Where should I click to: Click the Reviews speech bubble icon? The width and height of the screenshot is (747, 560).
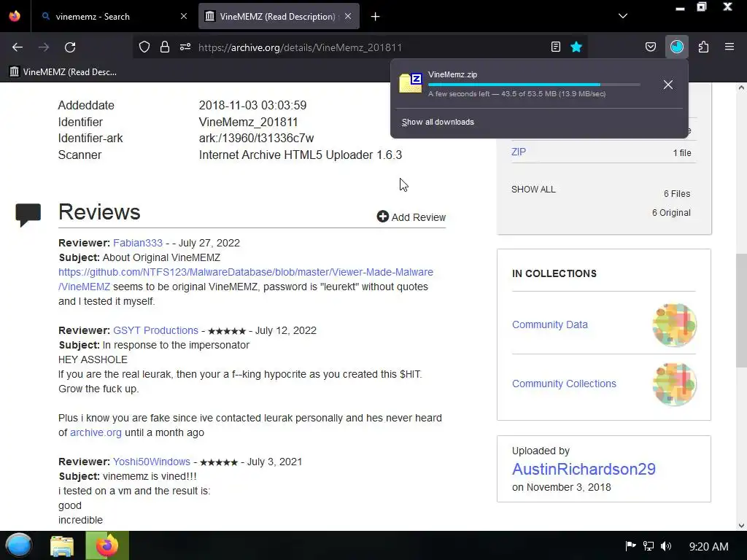(28, 215)
